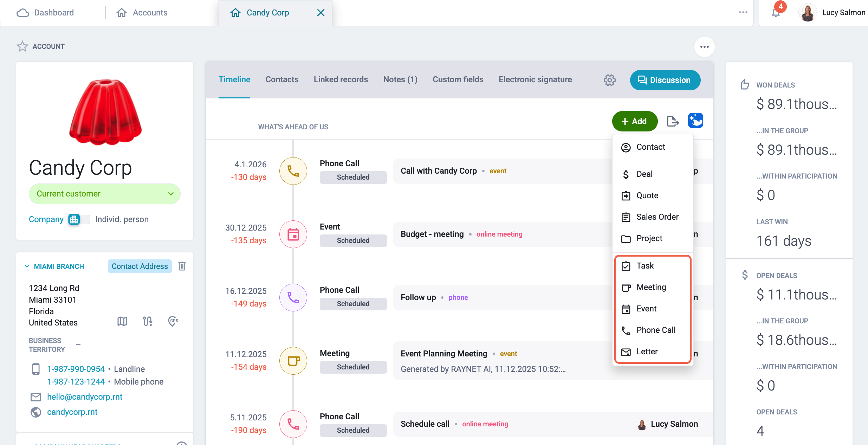The width and height of the screenshot is (868, 445).
Task: Click the export timeline icon
Action: pyautogui.click(x=673, y=121)
